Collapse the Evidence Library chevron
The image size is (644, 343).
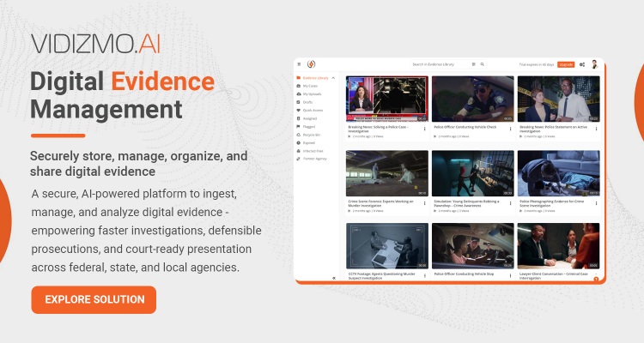tap(333, 78)
